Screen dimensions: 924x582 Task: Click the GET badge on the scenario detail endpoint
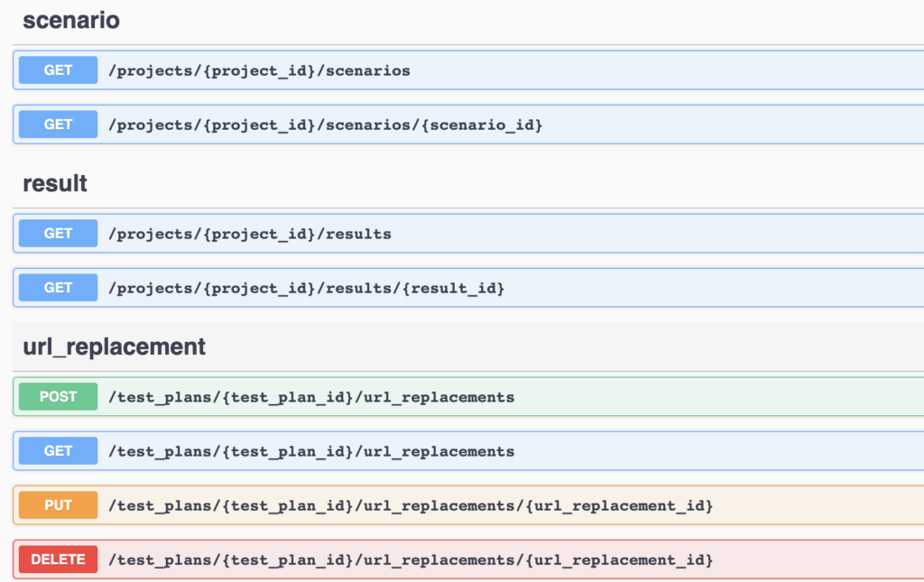[57, 124]
